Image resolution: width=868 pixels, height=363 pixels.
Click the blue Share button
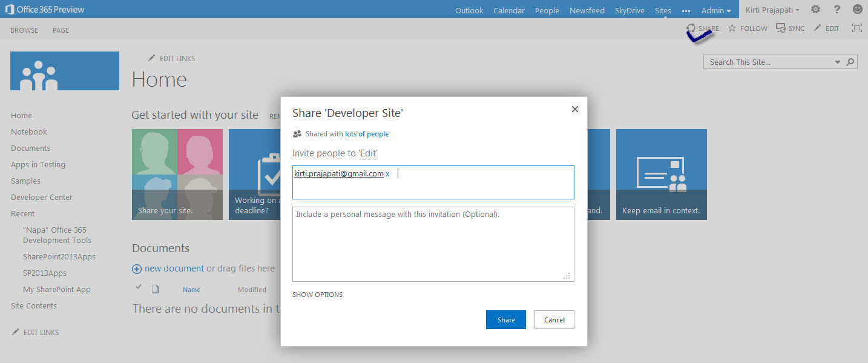(505, 320)
